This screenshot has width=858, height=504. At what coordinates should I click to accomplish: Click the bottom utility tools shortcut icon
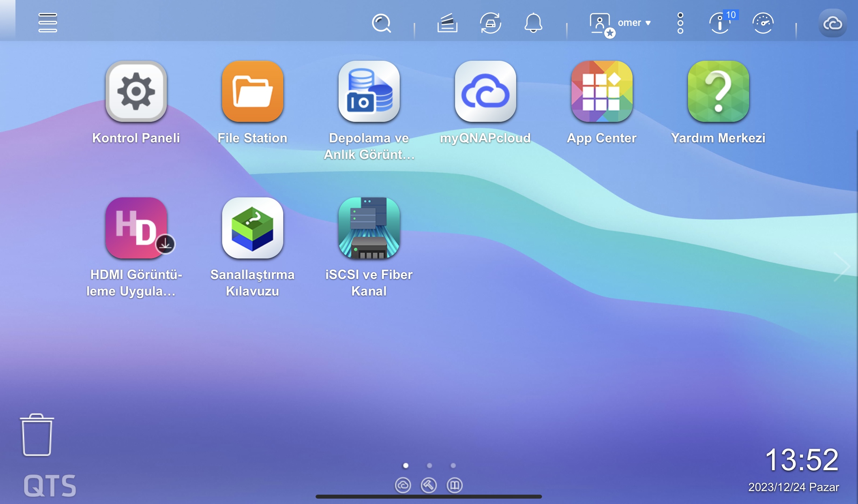[429, 485]
